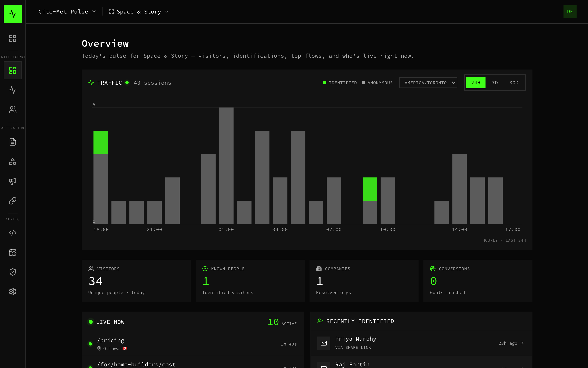Click the green identified bar near 09:00
The width and height of the screenshot is (588, 368).
pyautogui.click(x=370, y=189)
